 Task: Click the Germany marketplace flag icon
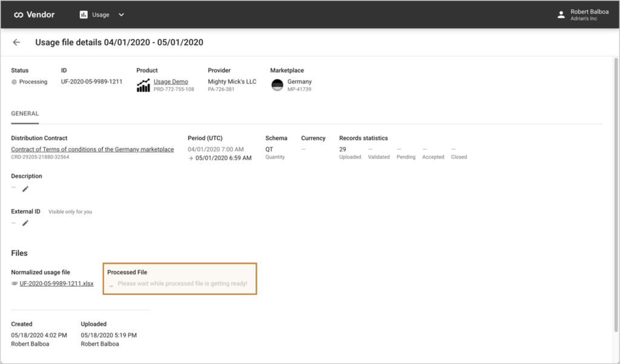pos(277,85)
